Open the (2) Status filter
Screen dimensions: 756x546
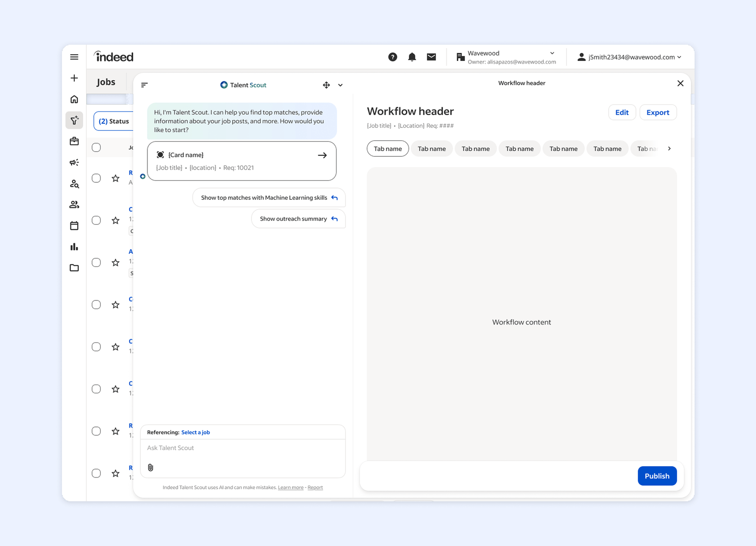[113, 121]
